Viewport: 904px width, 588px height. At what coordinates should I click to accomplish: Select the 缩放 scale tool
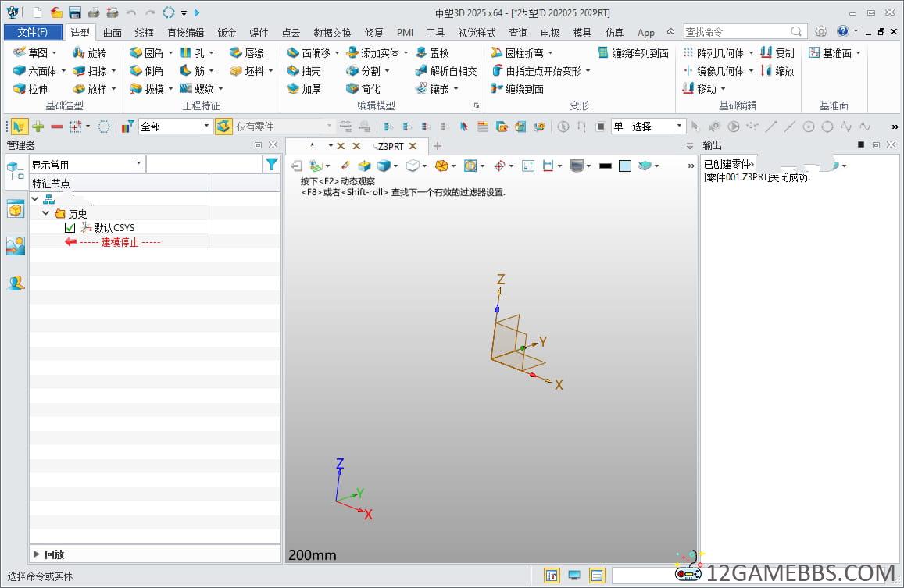pos(777,71)
